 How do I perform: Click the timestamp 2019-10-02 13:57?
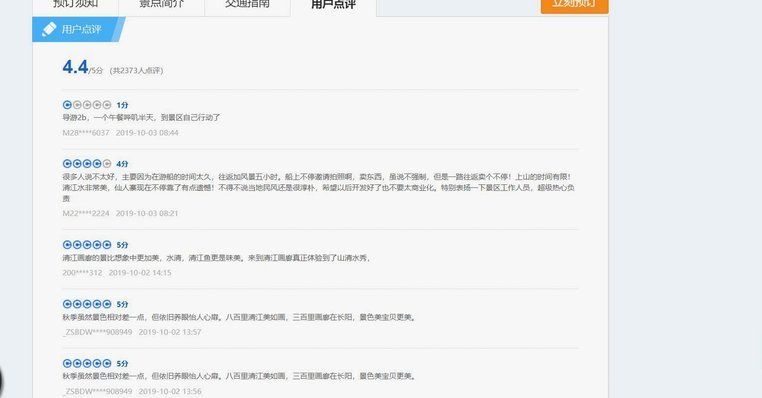(x=170, y=332)
